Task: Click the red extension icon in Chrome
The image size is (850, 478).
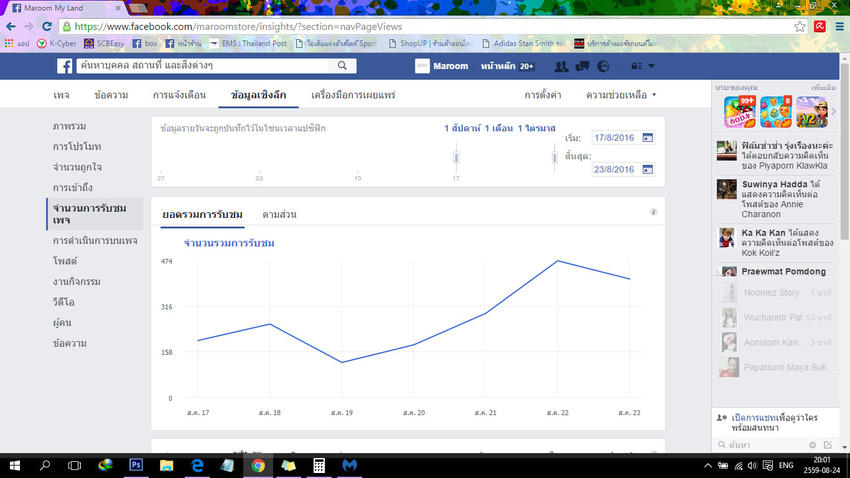Action: (820, 26)
